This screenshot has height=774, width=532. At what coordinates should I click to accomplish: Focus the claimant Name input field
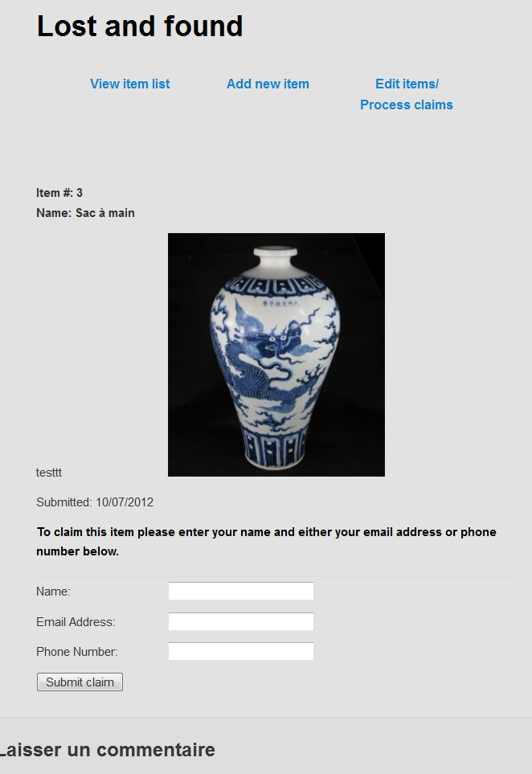(x=241, y=591)
